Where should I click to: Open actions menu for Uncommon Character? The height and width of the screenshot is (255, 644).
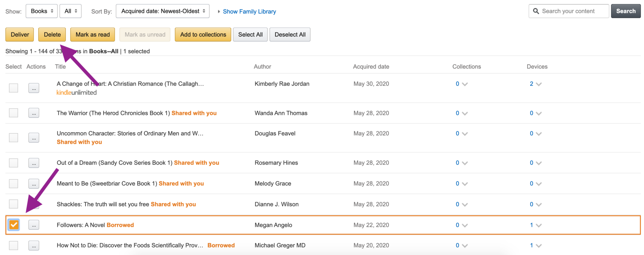[34, 138]
